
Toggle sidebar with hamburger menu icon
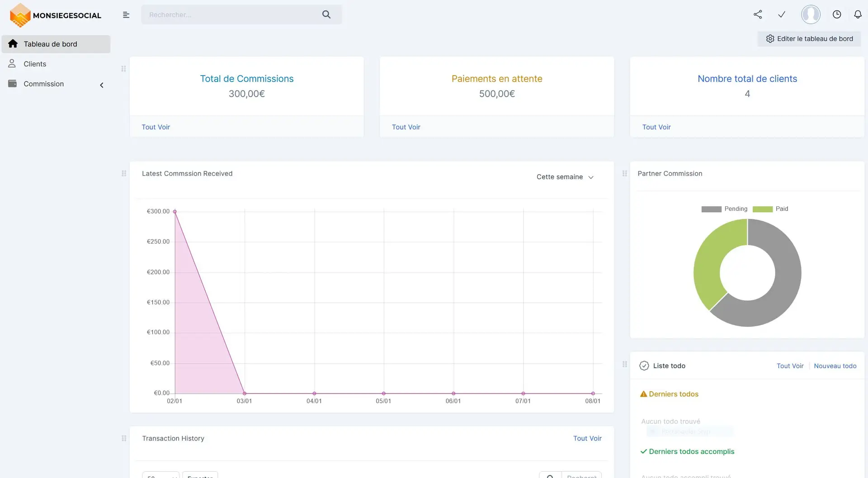[126, 15]
